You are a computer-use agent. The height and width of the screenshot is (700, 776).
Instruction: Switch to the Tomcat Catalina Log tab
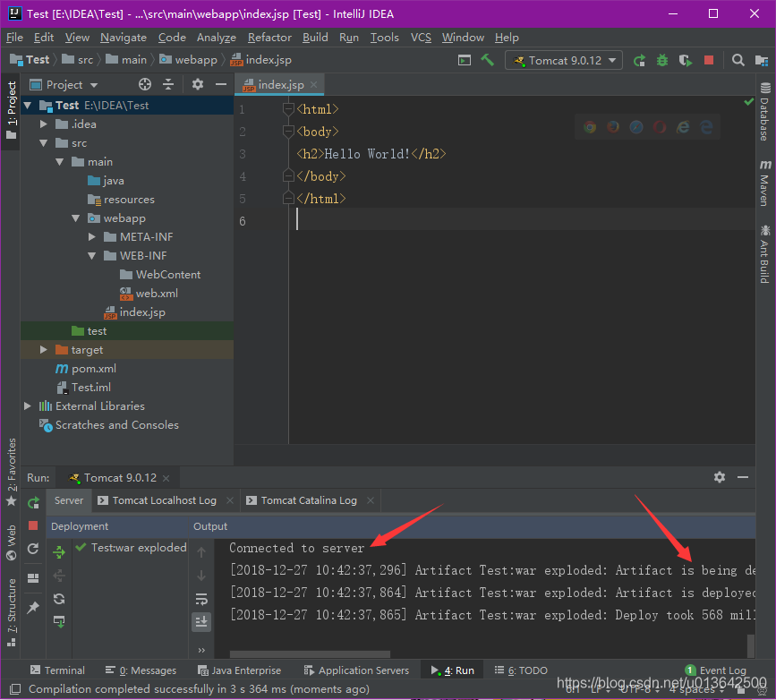point(309,500)
